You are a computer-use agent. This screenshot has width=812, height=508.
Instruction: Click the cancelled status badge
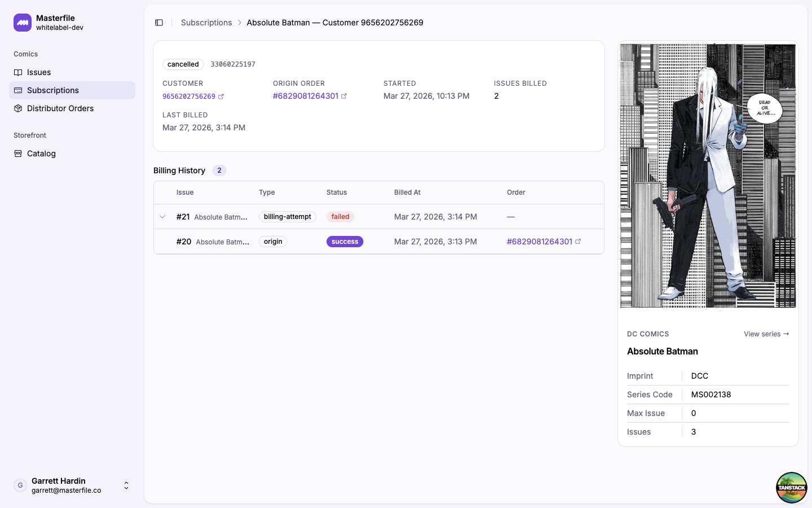(183, 64)
